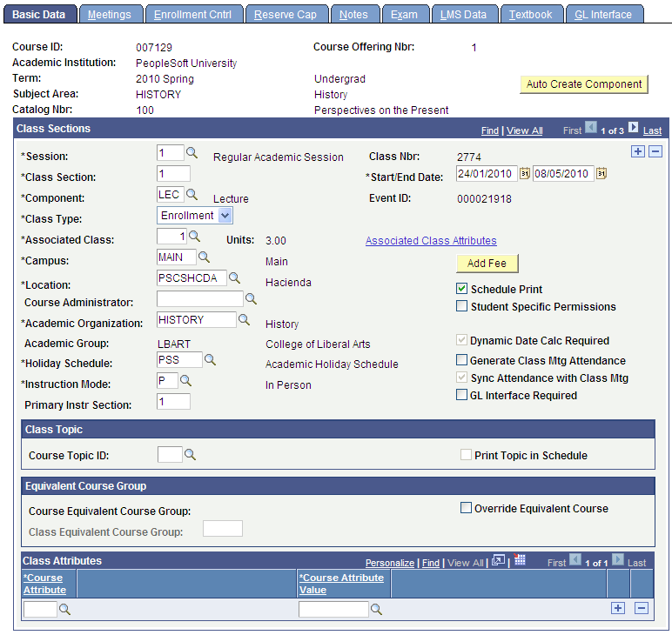Add a new Class Sections row
Screen dimensions: 672x635
638,151
